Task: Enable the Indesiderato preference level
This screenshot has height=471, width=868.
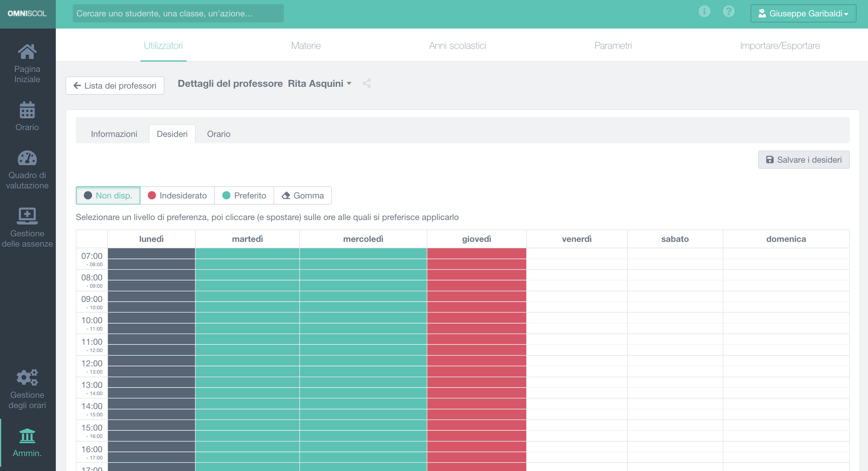Action: 177,195
